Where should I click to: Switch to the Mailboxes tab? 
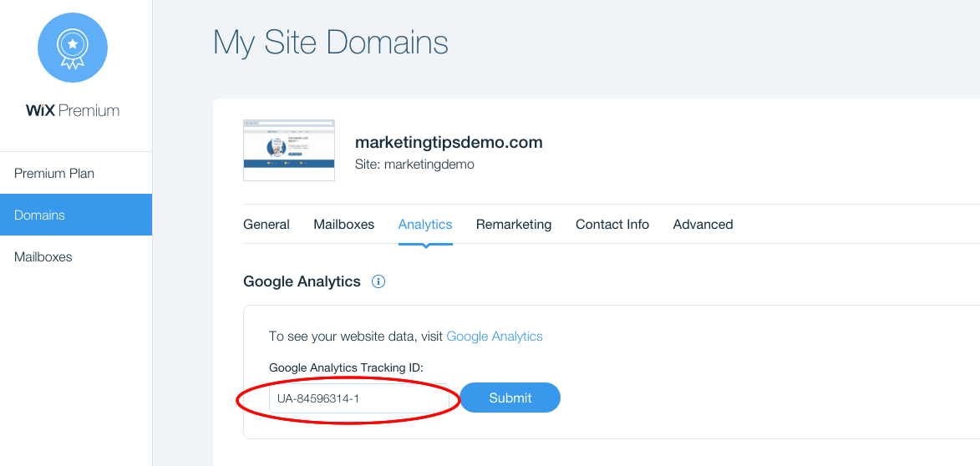click(343, 225)
